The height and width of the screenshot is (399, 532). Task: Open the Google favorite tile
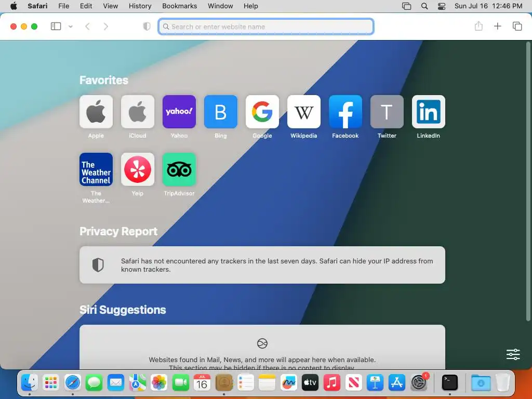[x=262, y=112]
